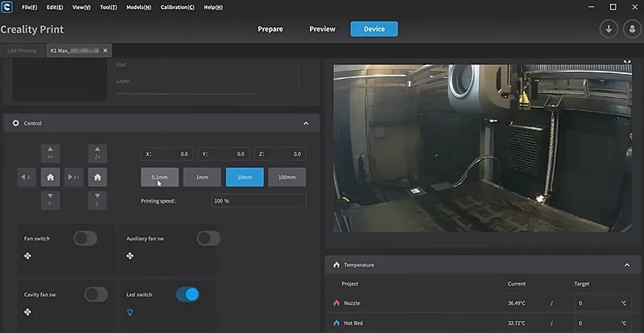Click the printer camera live view
Screen dimensions: 644x333
click(x=482, y=148)
